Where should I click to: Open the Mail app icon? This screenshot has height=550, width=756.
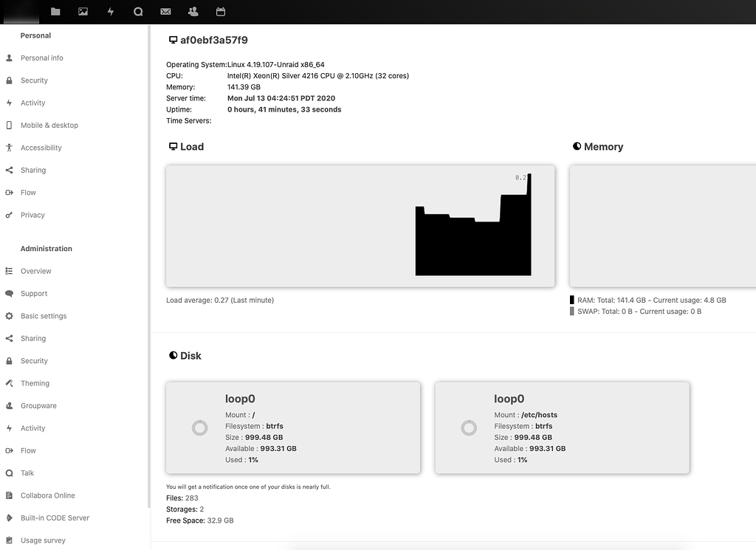[165, 11]
